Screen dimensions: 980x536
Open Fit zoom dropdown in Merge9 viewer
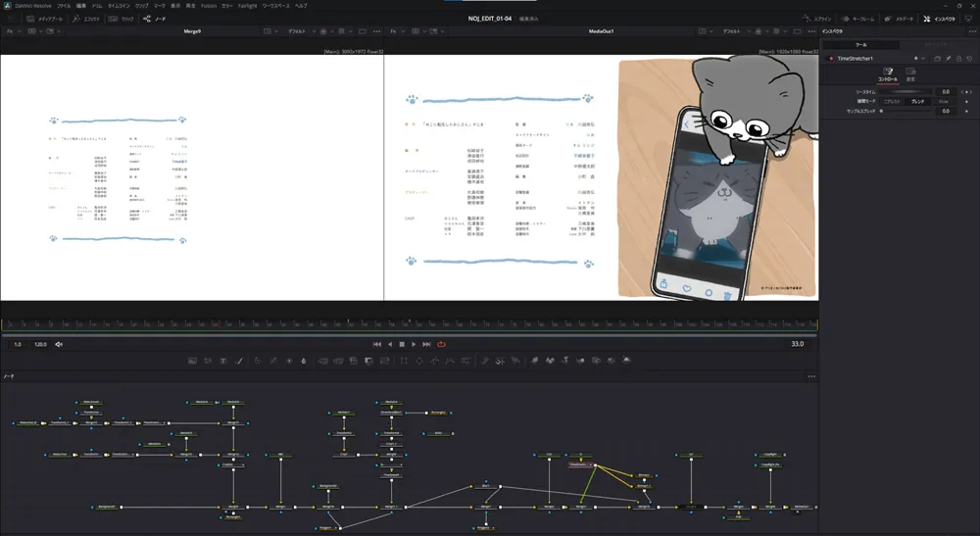pyautogui.click(x=13, y=31)
